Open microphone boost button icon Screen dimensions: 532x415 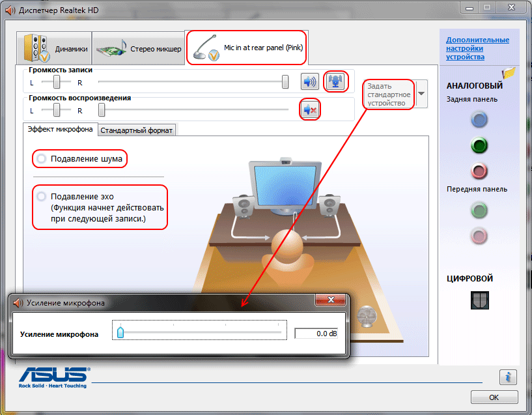click(x=335, y=81)
